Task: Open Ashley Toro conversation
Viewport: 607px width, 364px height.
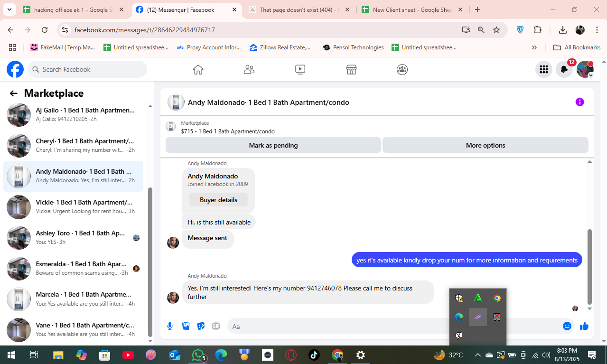Action: pyautogui.click(x=74, y=238)
